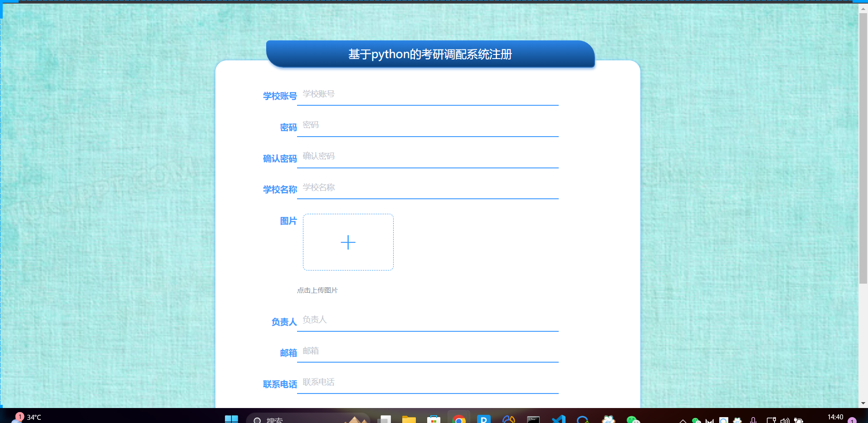The height and width of the screenshot is (423, 868).
Task: Click the scrollbar up arrow
Action: click(x=863, y=8)
